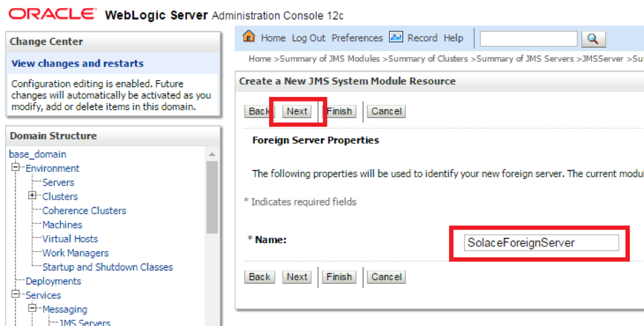This screenshot has width=644, height=326.
Task: Click the Record chart icon
Action: click(x=396, y=38)
